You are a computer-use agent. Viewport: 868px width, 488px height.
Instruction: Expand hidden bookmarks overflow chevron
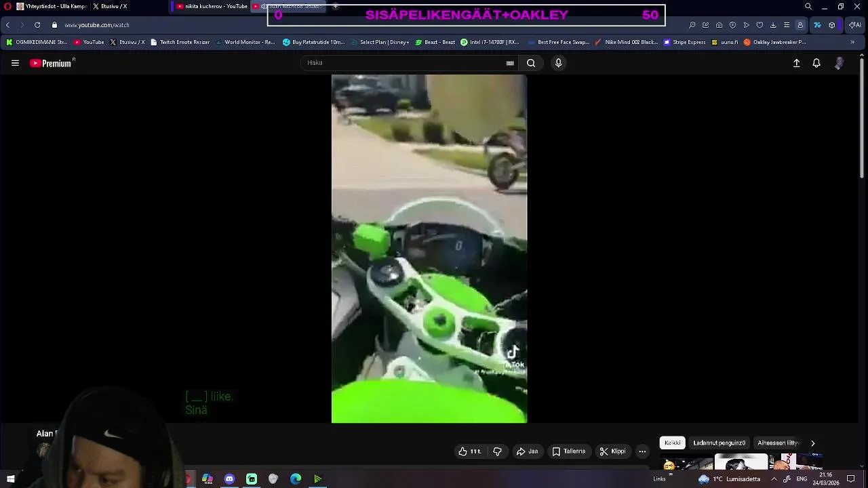[x=852, y=42]
